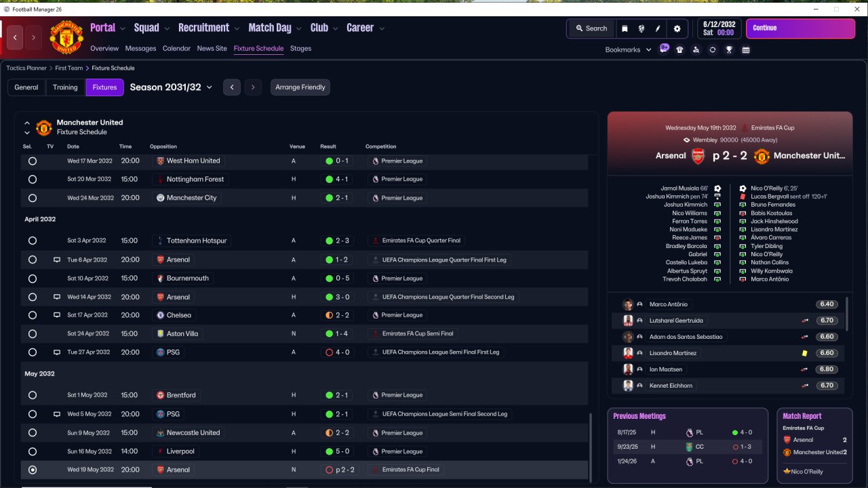Switch to the Training tab
Viewport: 868px width, 488px height.
(65, 87)
